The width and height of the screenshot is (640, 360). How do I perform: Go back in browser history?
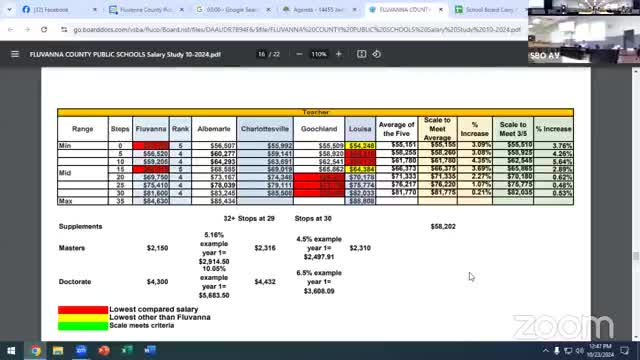click(x=11, y=29)
